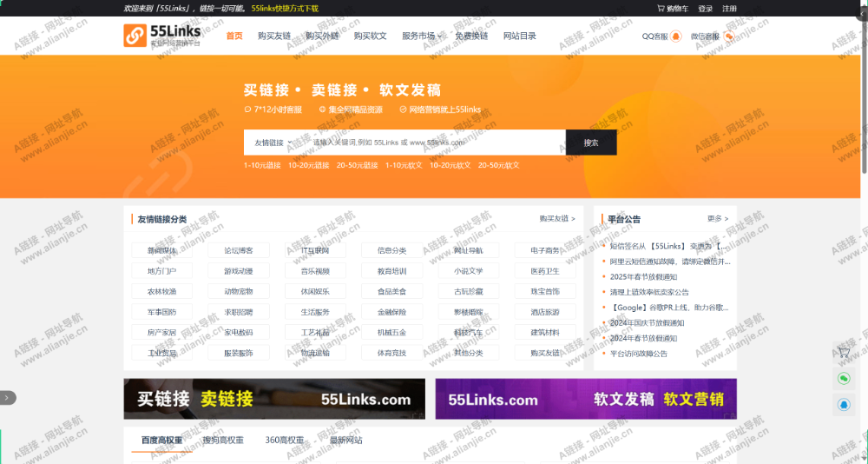
Task: Click 10-20元软文 quick filter
Action: [450, 165]
